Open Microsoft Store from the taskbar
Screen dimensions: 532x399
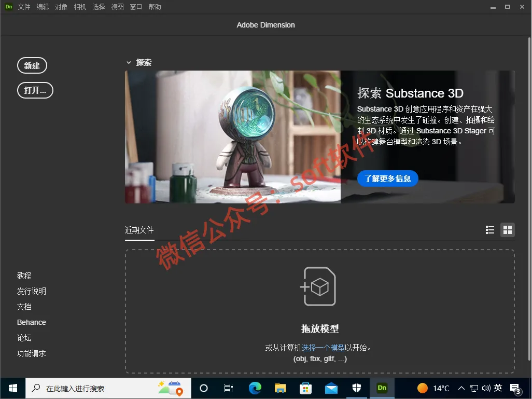[306, 388]
